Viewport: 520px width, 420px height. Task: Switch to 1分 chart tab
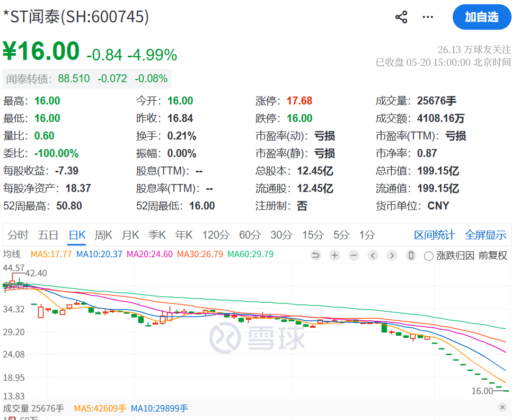367,235
